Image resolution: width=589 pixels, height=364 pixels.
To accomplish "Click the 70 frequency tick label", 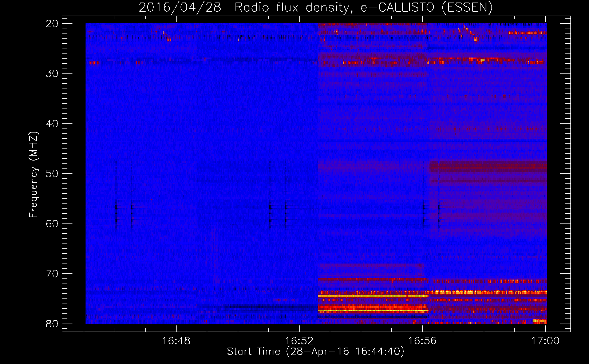I will coord(52,274).
